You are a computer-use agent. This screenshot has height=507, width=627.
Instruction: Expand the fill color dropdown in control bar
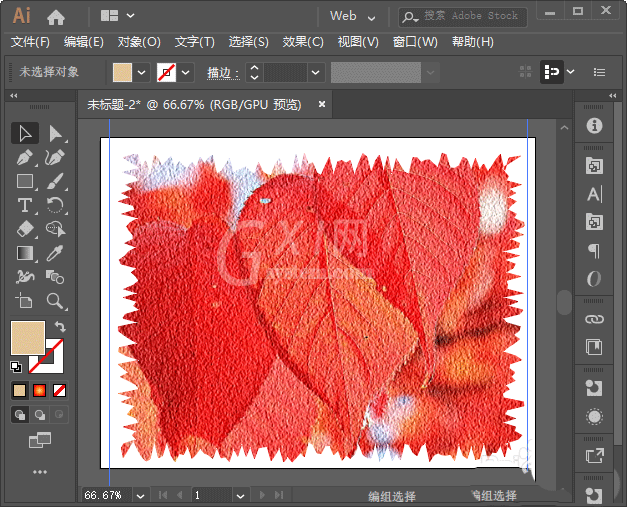[x=142, y=72]
